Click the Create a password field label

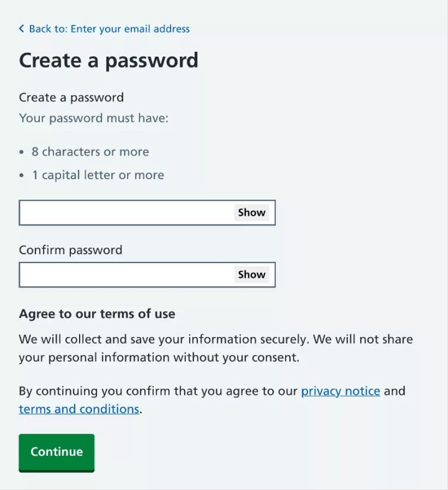pos(71,97)
